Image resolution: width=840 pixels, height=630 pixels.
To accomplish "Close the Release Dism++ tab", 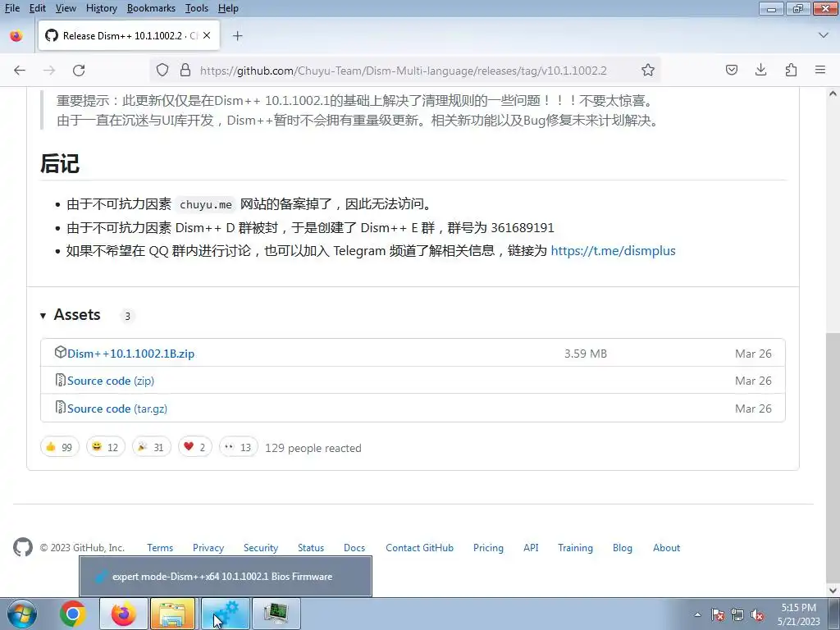I will pos(207,35).
